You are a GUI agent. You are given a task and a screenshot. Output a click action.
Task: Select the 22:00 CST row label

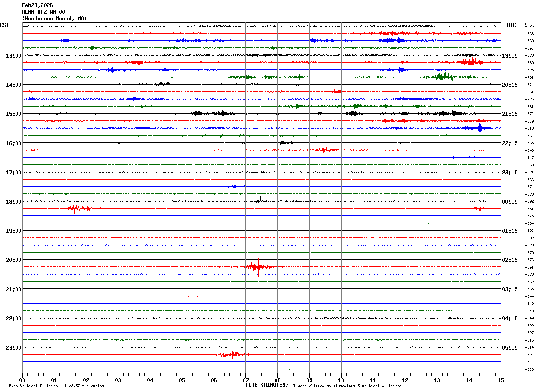tap(14, 319)
